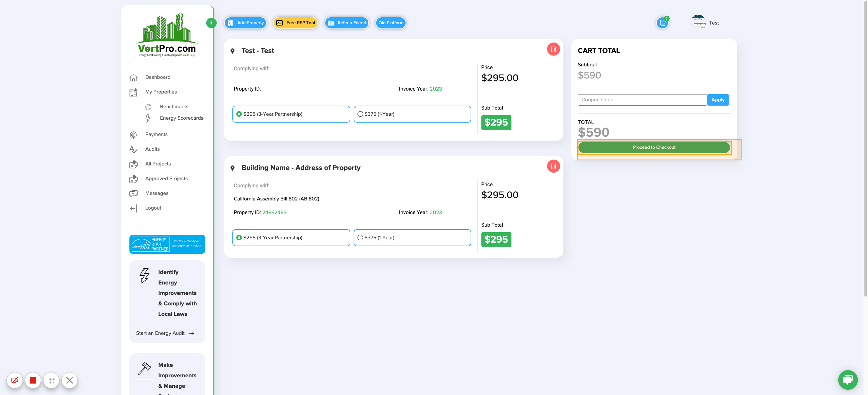Close the recording toolbar with X
868x395 pixels.
point(69,381)
